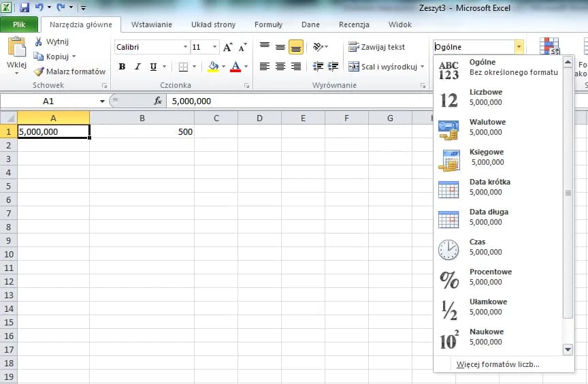Collapse the Ogólne number format dropdown arrow

[519, 47]
